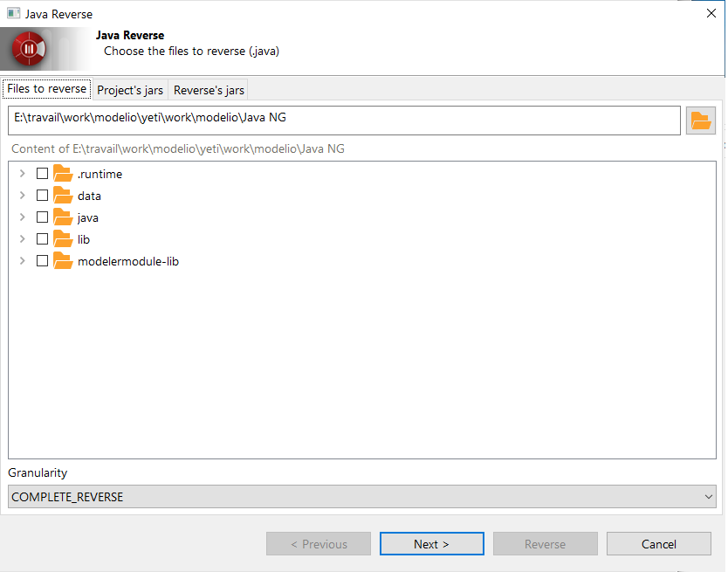Expand the java folder node
The height and width of the screenshot is (572, 728).
pos(22,217)
